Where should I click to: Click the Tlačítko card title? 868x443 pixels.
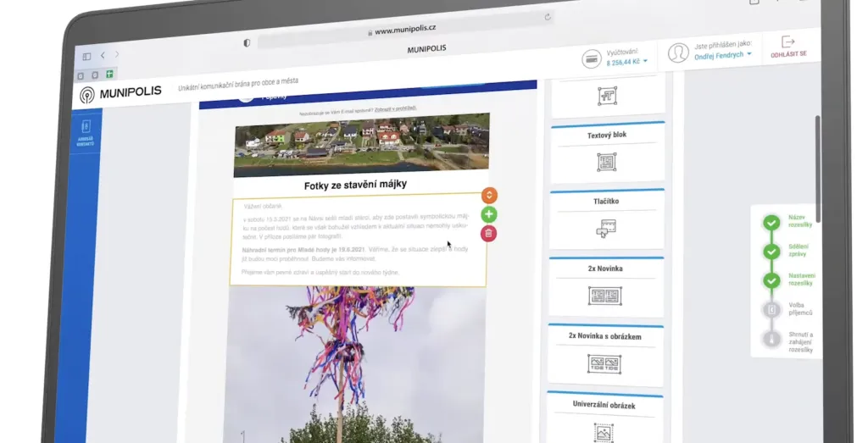tap(606, 202)
